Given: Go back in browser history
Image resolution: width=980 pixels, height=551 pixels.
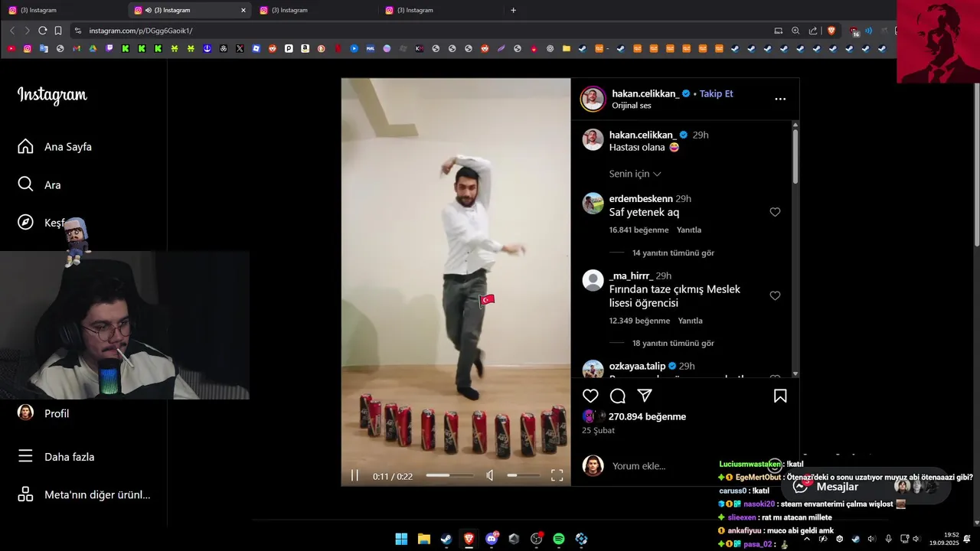Looking at the screenshot, I should tap(11, 31).
